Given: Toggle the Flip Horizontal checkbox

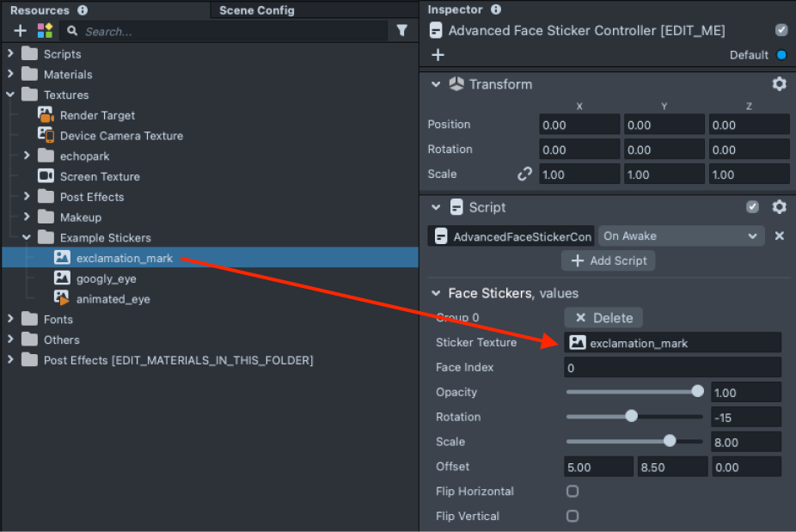Looking at the screenshot, I should coord(573,492).
